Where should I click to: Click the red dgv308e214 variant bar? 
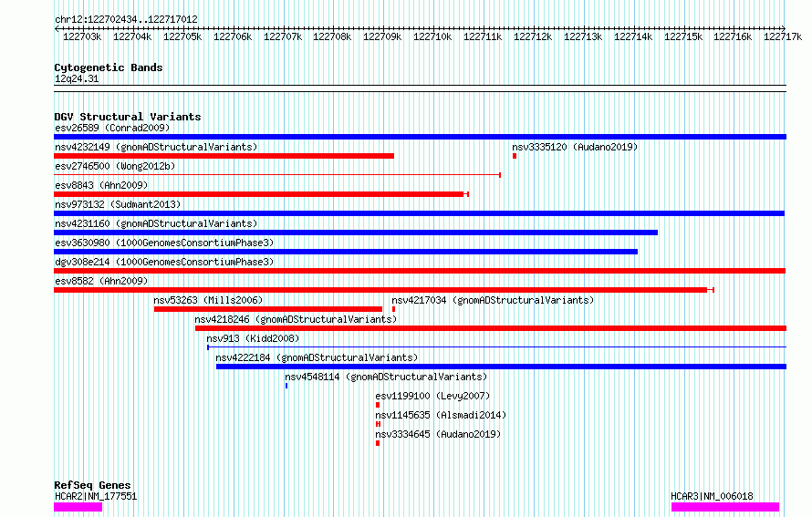coord(420,271)
